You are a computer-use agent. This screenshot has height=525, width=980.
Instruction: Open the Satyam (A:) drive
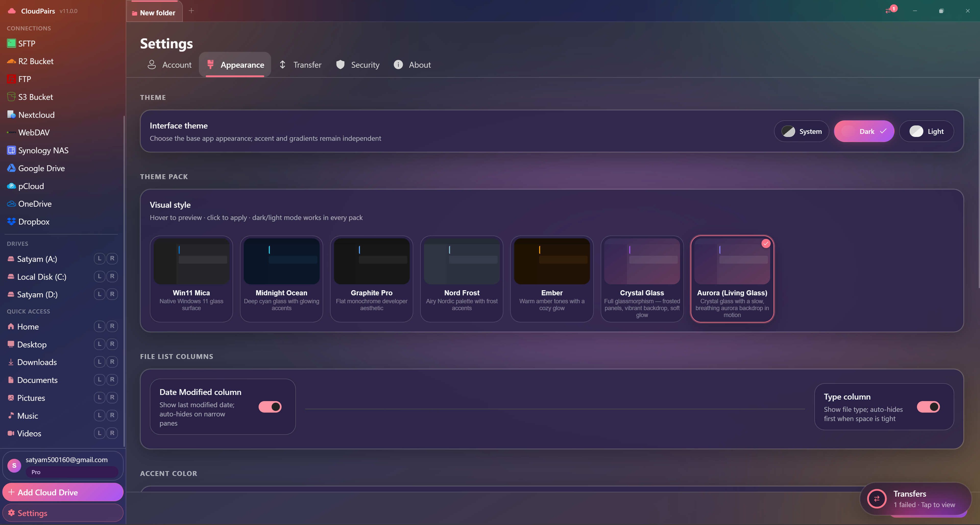click(x=37, y=259)
